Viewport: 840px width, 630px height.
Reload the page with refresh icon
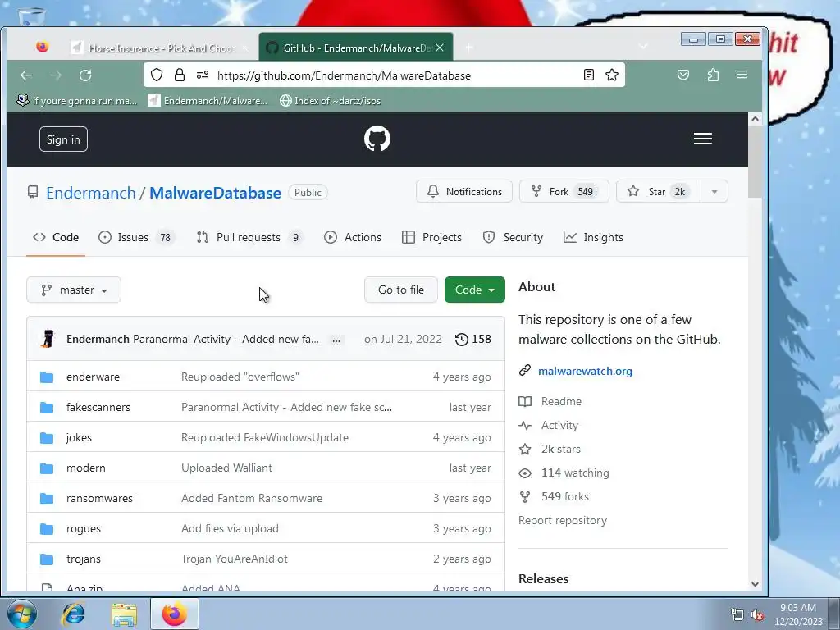(85, 75)
